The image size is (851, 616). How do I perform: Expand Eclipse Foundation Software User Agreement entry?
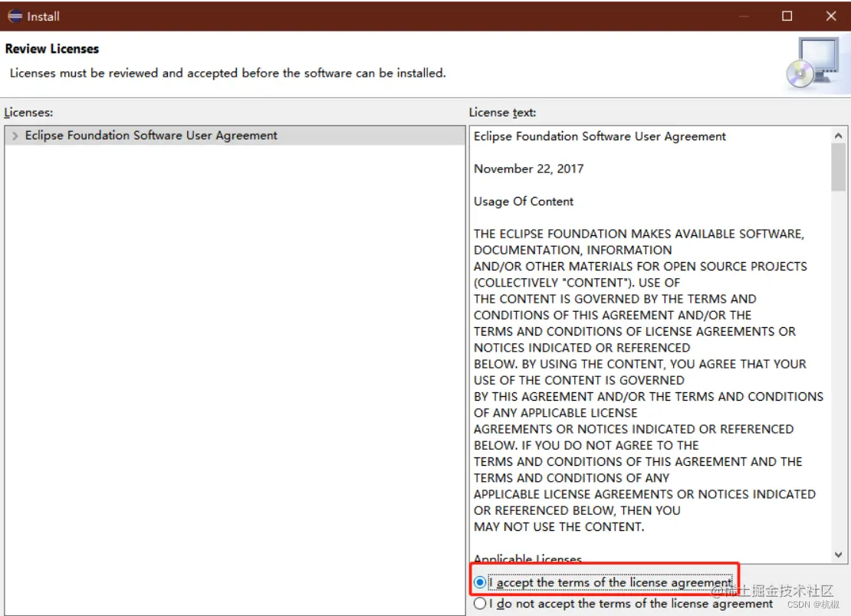click(15, 136)
